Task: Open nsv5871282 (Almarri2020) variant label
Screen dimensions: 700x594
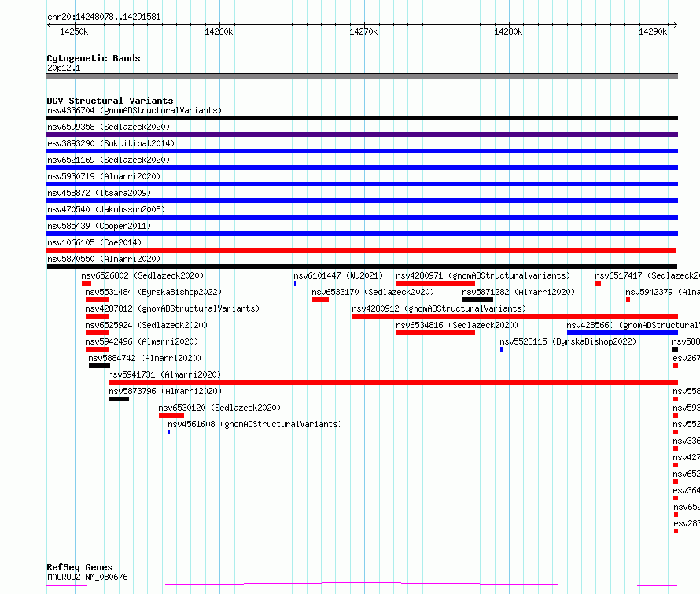Action: pos(518,292)
